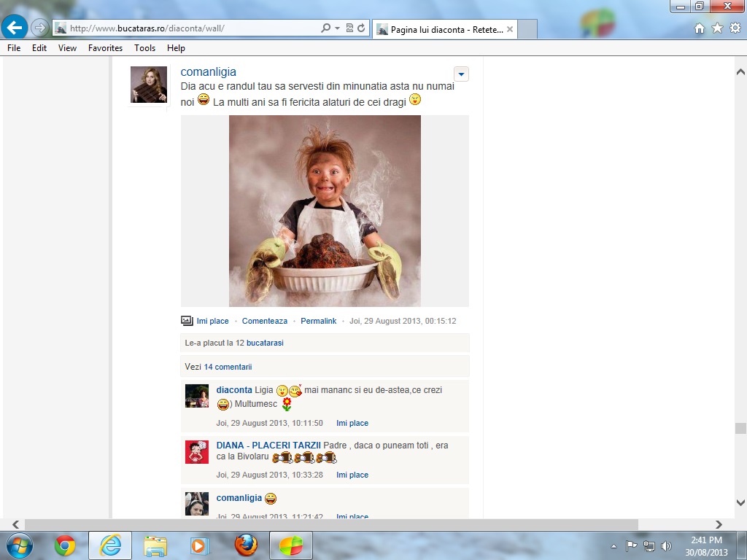Viewport: 747px width, 560px height.
Task: Launch Google Chrome from taskbar
Action: click(x=65, y=545)
